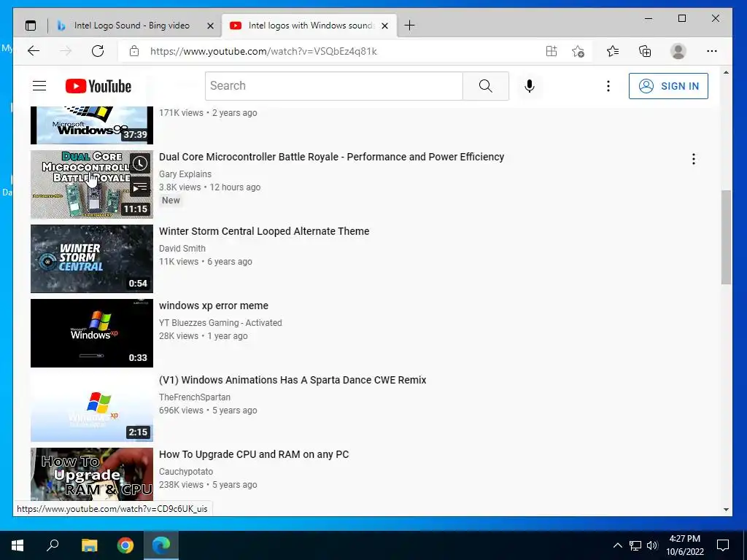Click the Windows XP error meme thumbnail
Image resolution: width=747 pixels, height=560 pixels.
(92, 333)
